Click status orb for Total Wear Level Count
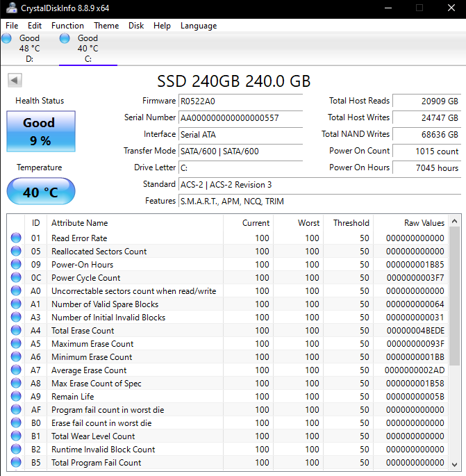 coord(16,436)
